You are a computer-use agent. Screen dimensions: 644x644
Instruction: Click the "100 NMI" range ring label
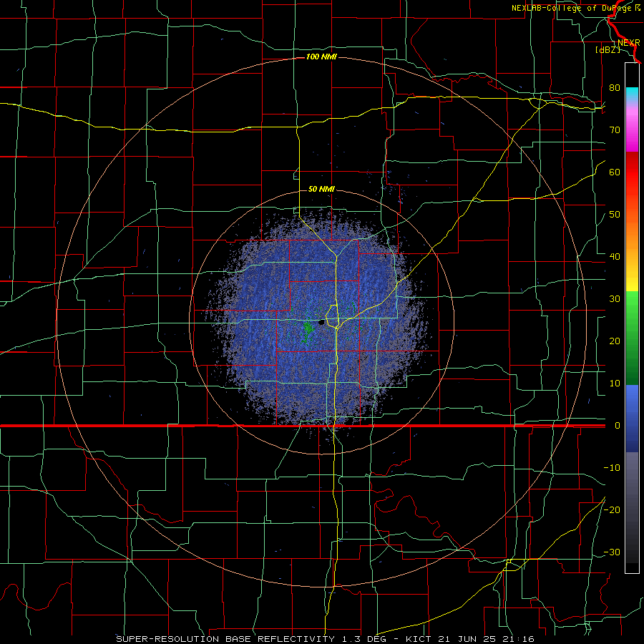pos(321,57)
